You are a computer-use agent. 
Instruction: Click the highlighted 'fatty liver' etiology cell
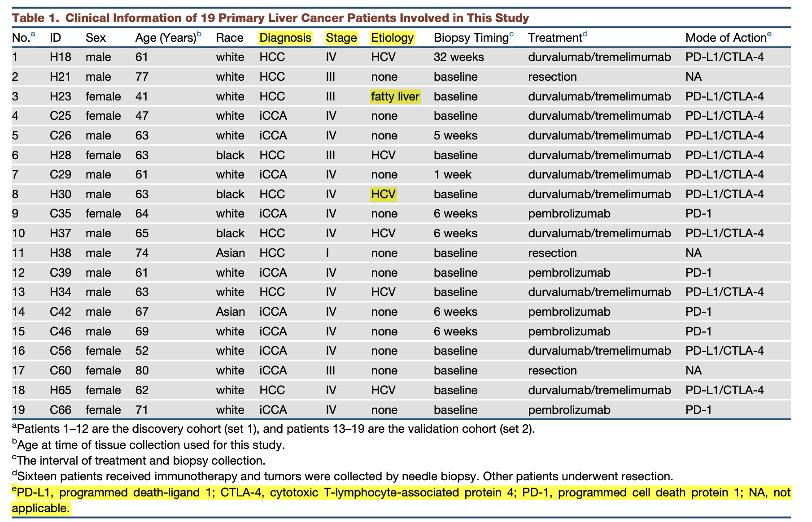[x=395, y=96]
